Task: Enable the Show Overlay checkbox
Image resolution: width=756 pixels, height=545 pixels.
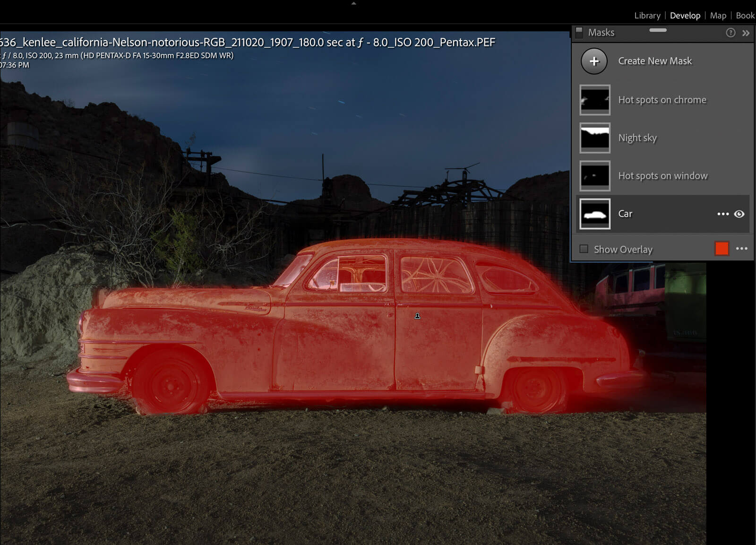Action: (x=584, y=249)
